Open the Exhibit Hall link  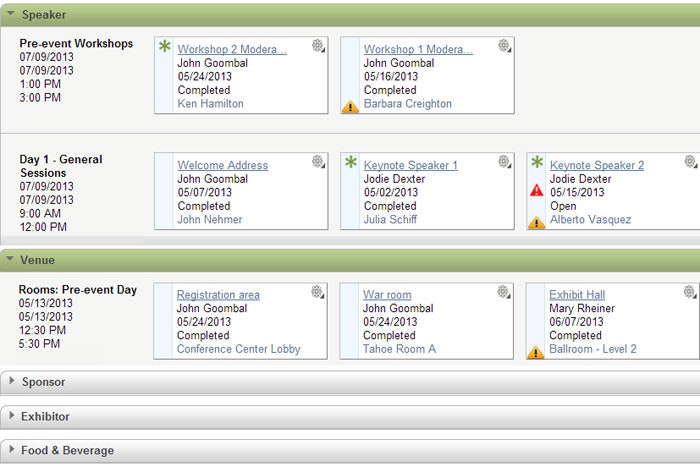pyautogui.click(x=577, y=295)
